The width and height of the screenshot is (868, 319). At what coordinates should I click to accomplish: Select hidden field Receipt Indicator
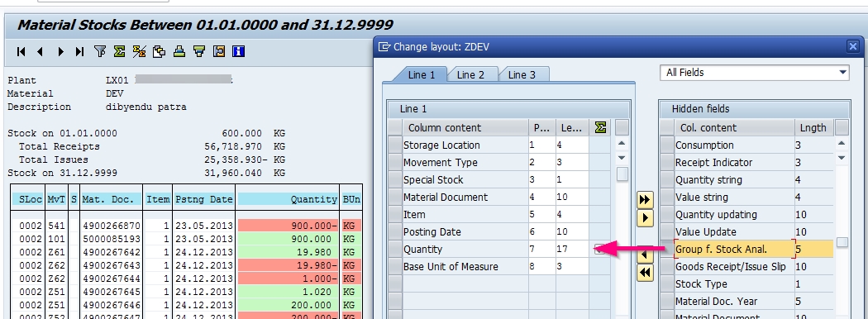pyautogui.click(x=734, y=163)
